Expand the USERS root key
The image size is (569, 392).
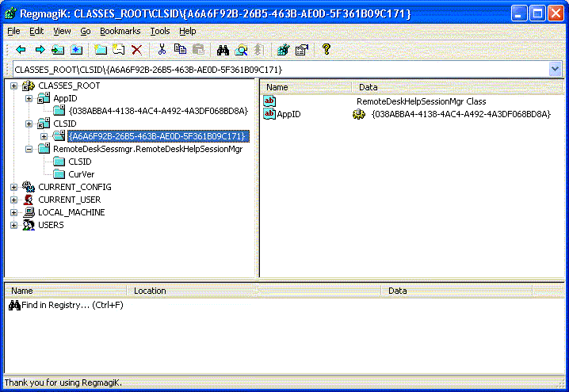pyautogui.click(x=13, y=226)
